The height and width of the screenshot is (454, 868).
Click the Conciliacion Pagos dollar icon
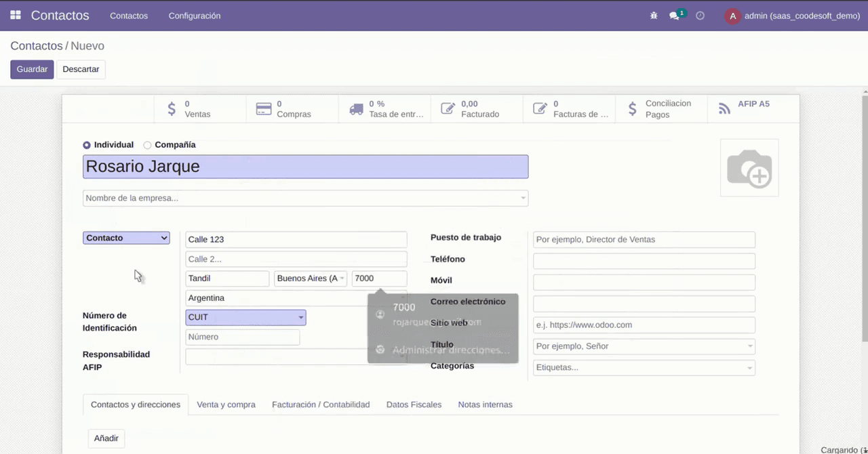point(633,108)
